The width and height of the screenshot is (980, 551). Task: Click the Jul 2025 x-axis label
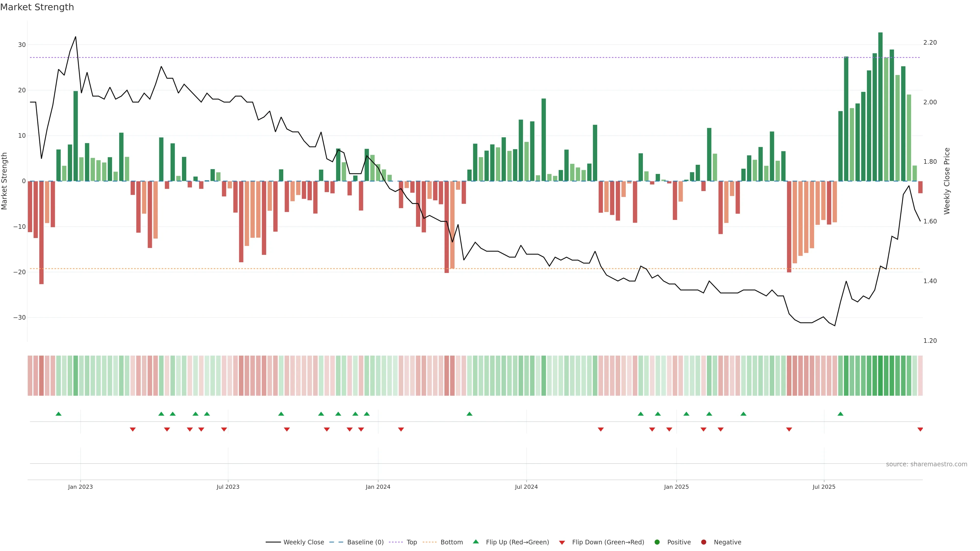pyautogui.click(x=824, y=487)
